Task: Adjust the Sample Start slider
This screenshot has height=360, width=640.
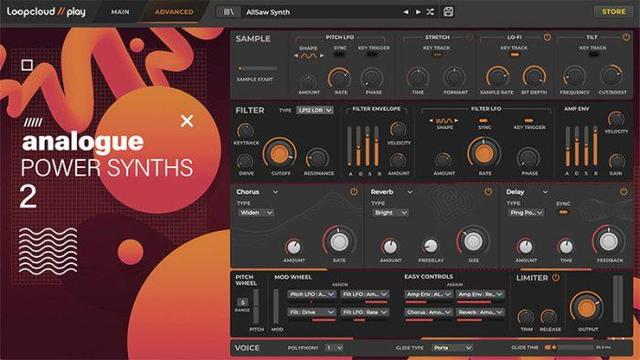Action: [258, 68]
